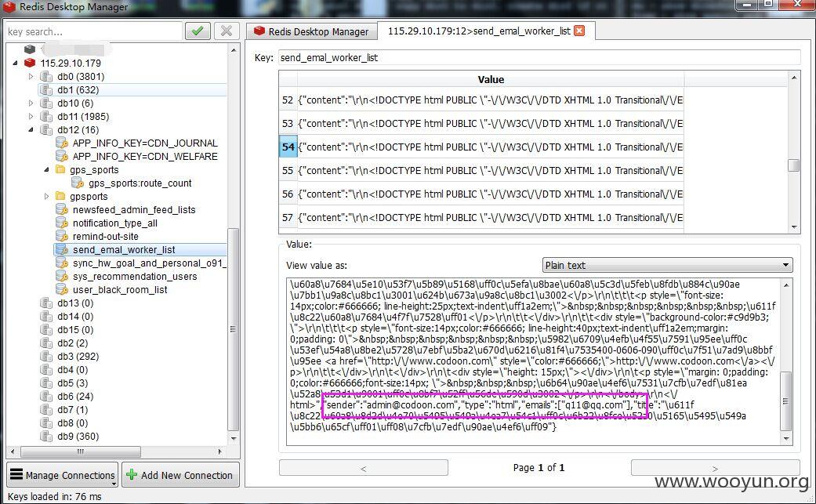The height and width of the screenshot is (504, 816).
Task: Click the db13 (0) database icon
Action: coord(46,303)
